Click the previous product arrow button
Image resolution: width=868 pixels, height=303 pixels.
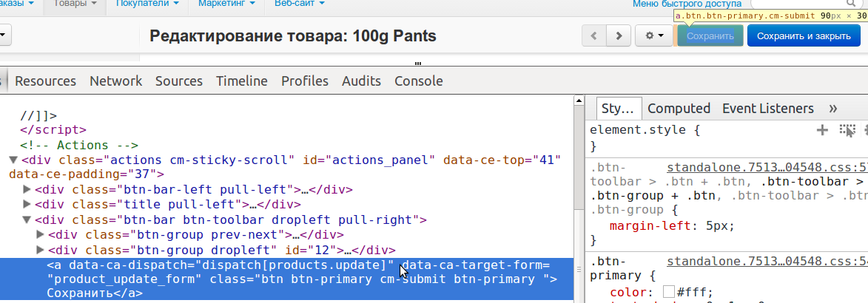594,35
